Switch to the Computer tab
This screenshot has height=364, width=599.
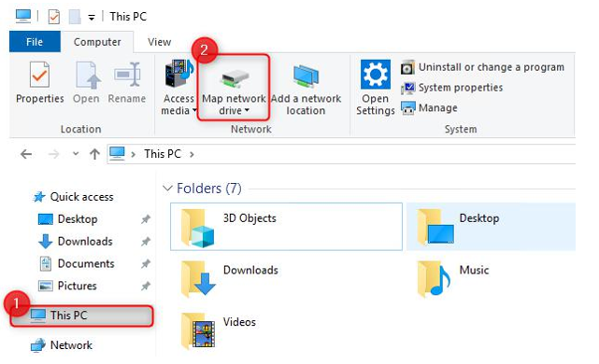coord(97,42)
